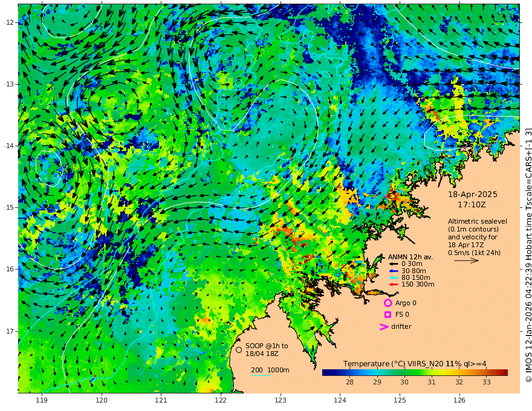Click the 28 degree colorbar tick label
The image size is (532, 411).
(x=349, y=382)
